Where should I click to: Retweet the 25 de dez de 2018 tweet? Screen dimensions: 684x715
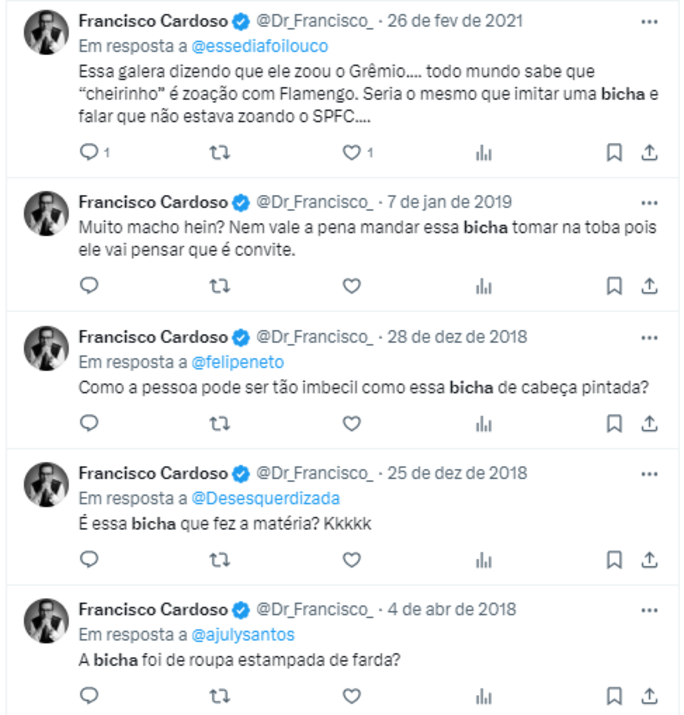pyautogui.click(x=219, y=559)
